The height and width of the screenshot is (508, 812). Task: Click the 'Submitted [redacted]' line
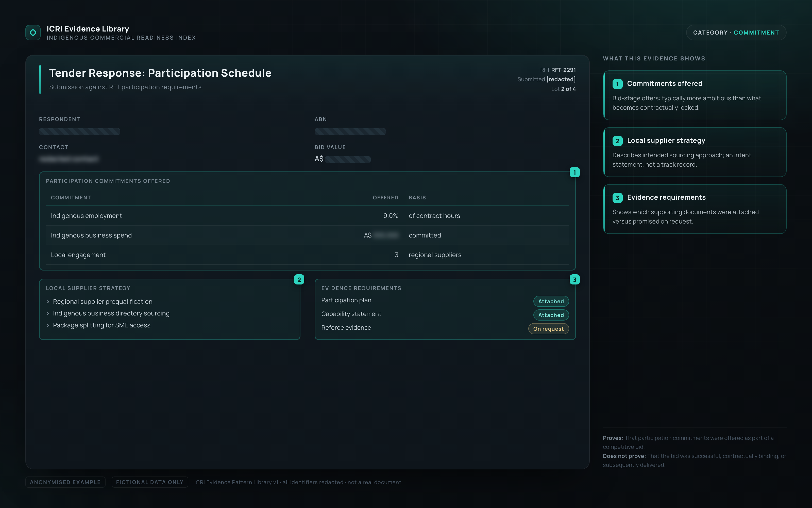click(547, 79)
